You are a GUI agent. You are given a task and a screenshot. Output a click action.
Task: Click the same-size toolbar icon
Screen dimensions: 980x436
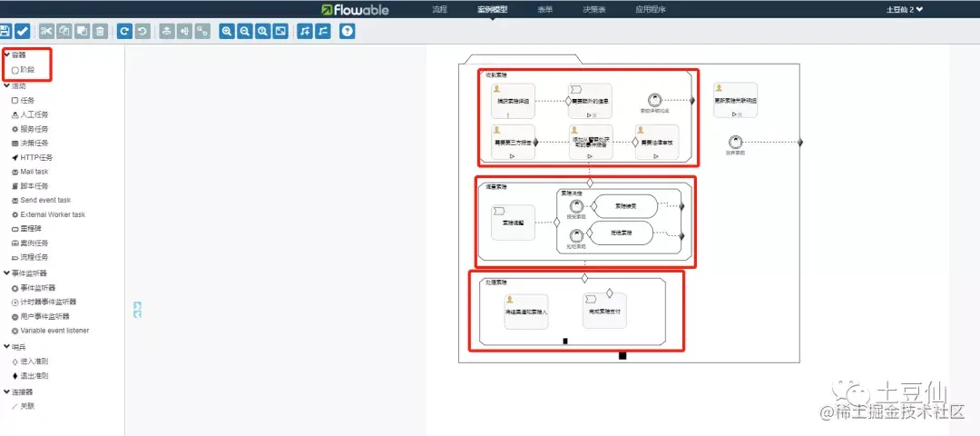tap(201, 31)
